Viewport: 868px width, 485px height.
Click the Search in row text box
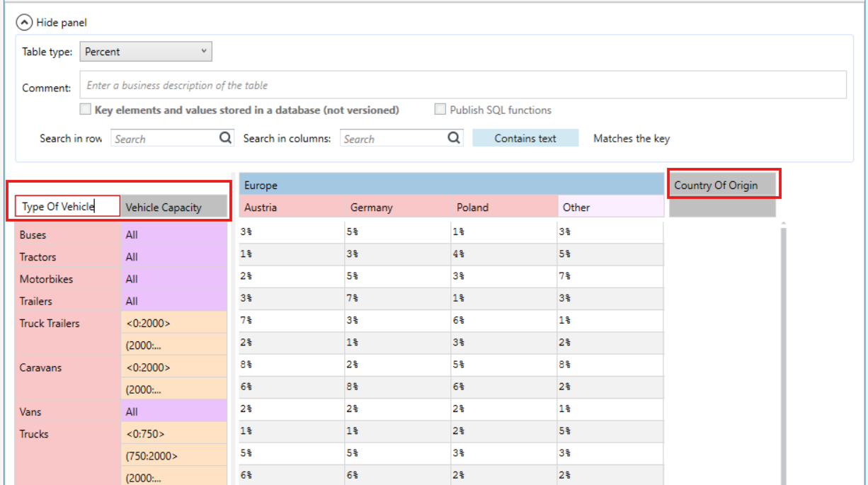tap(165, 139)
